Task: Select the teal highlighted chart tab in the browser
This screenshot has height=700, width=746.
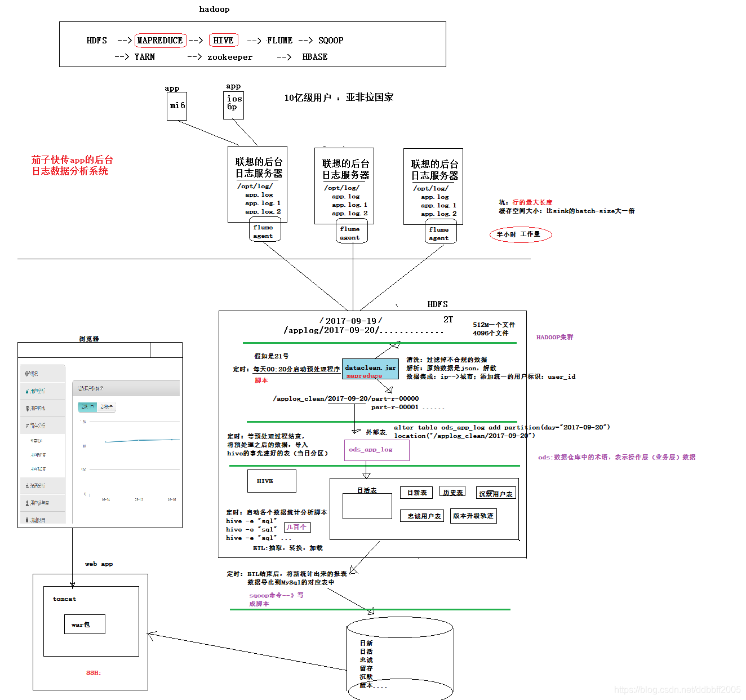Action: click(87, 406)
